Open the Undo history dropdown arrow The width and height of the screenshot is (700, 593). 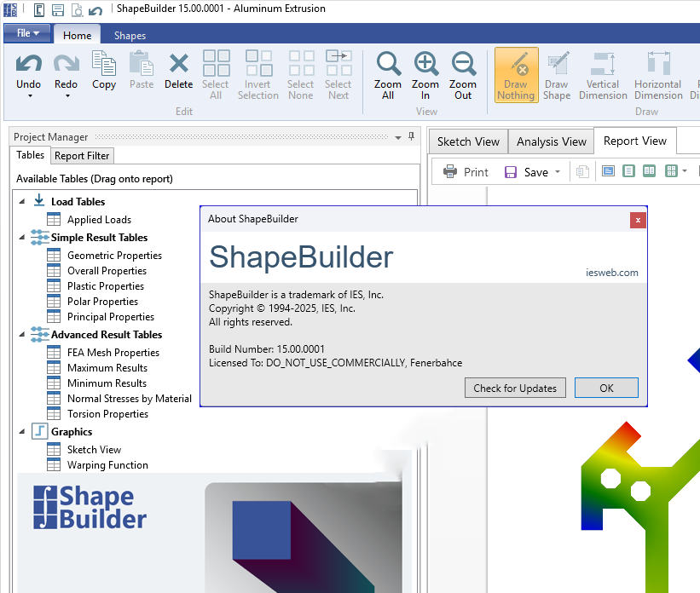tap(30, 96)
